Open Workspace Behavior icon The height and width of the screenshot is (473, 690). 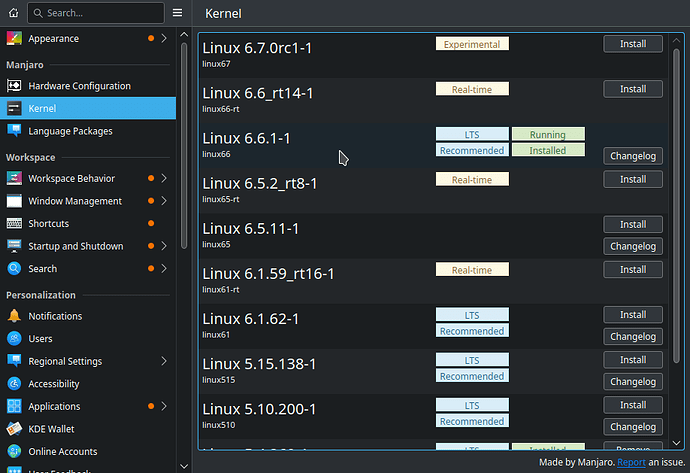point(14,178)
